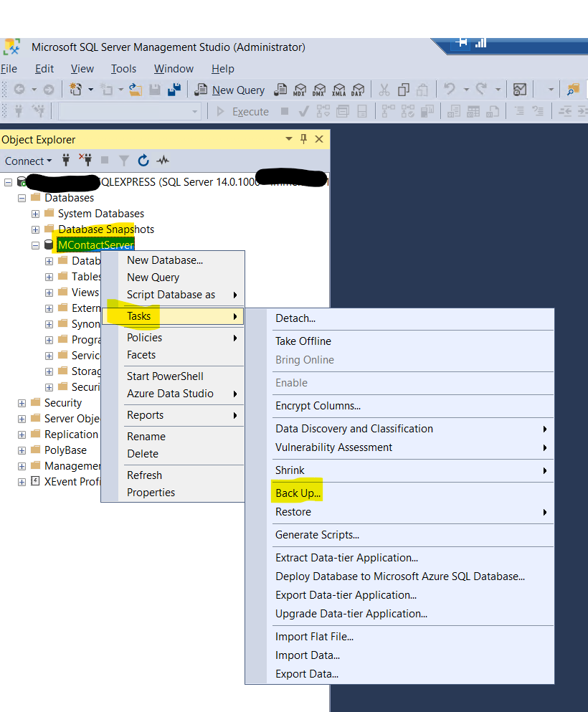Click the Cut scissors icon
588x712 pixels.
pos(384,90)
